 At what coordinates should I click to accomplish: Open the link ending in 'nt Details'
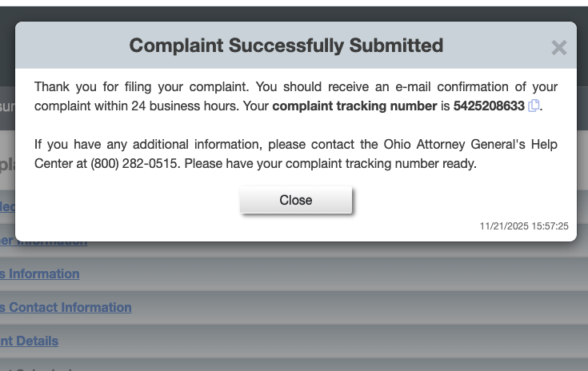pyautogui.click(x=29, y=341)
